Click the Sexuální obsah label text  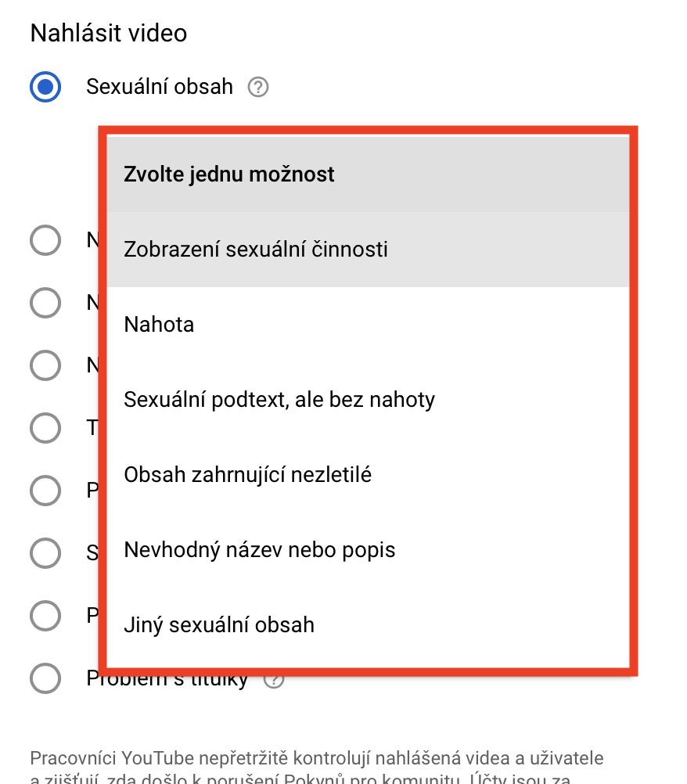click(x=160, y=87)
